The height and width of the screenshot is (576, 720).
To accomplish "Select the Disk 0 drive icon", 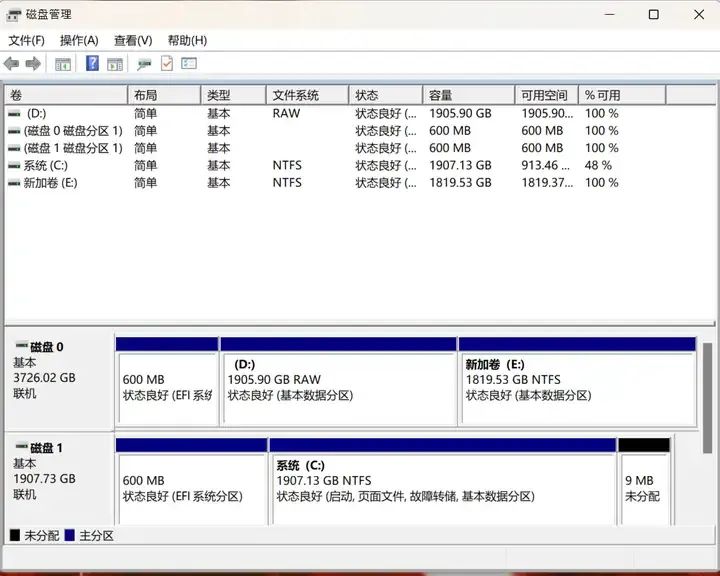I will point(22,344).
